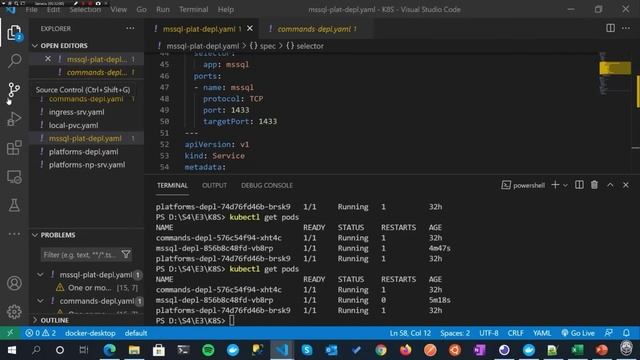This screenshot has height=360, width=640.
Task: Click the selector breadcrumb segment
Action: coord(305,46)
